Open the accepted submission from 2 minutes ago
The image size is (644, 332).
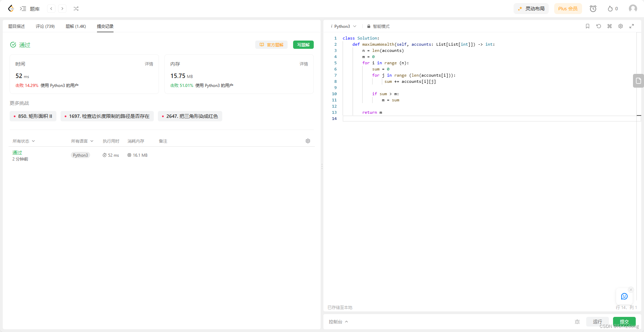click(17, 153)
